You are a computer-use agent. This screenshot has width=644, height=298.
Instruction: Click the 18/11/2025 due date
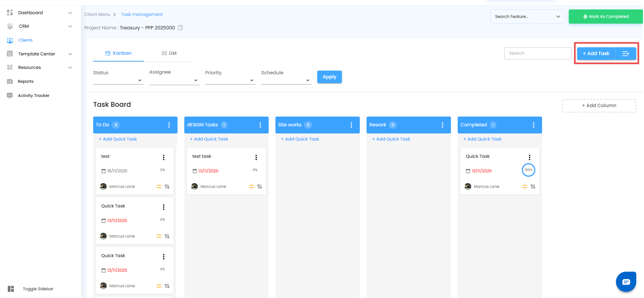(x=117, y=171)
